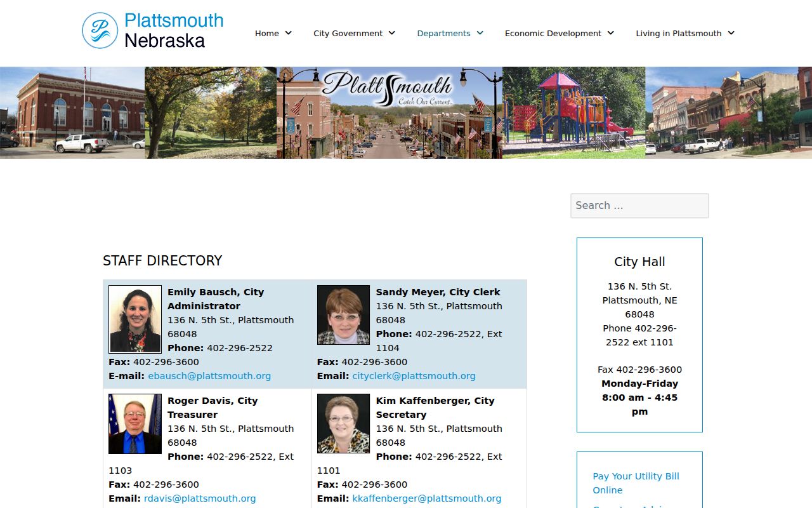Email kkaffenberger@plattsmouth.org link
Image resolution: width=812 pixels, height=508 pixels.
[427, 498]
